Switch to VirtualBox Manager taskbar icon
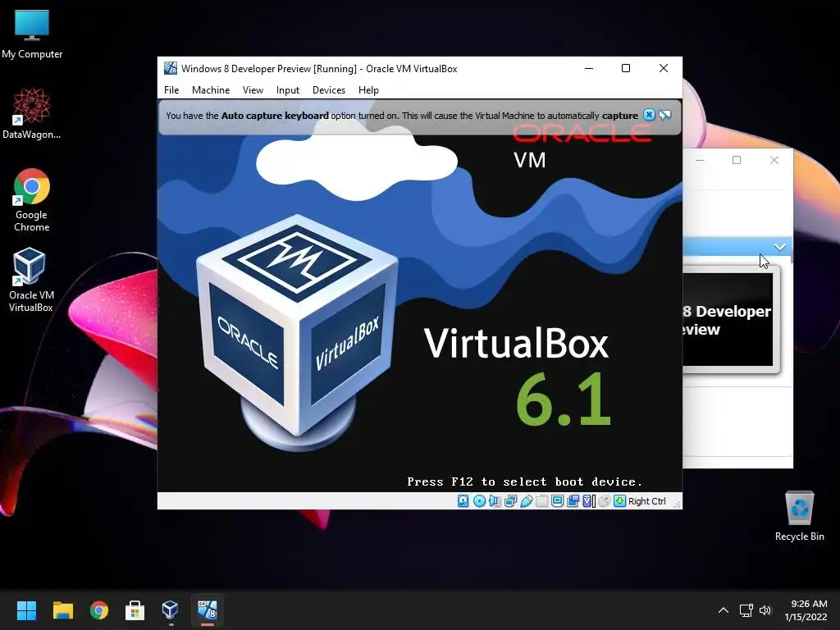The height and width of the screenshot is (630, 840). 171,610
